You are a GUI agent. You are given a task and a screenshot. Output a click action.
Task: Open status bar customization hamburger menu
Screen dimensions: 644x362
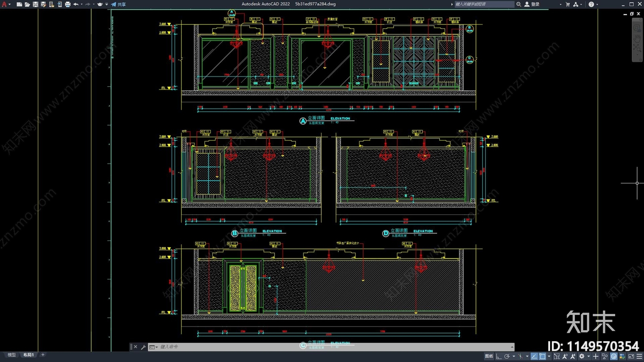tap(639, 356)
